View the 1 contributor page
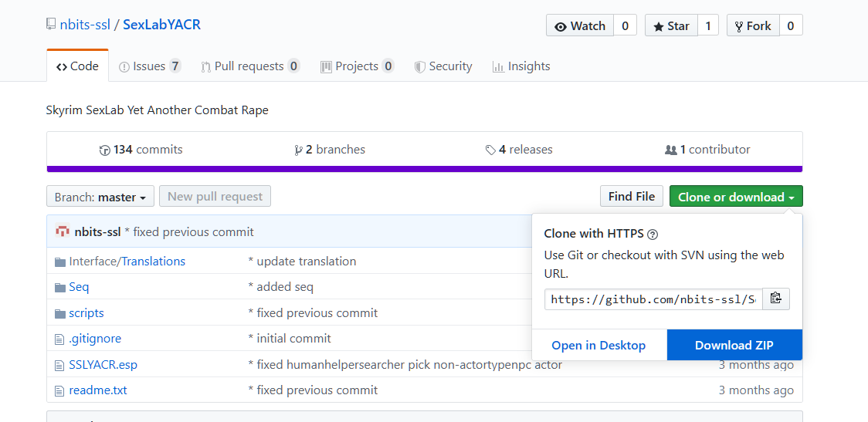The image size is (868, 422). coord(708,150)
